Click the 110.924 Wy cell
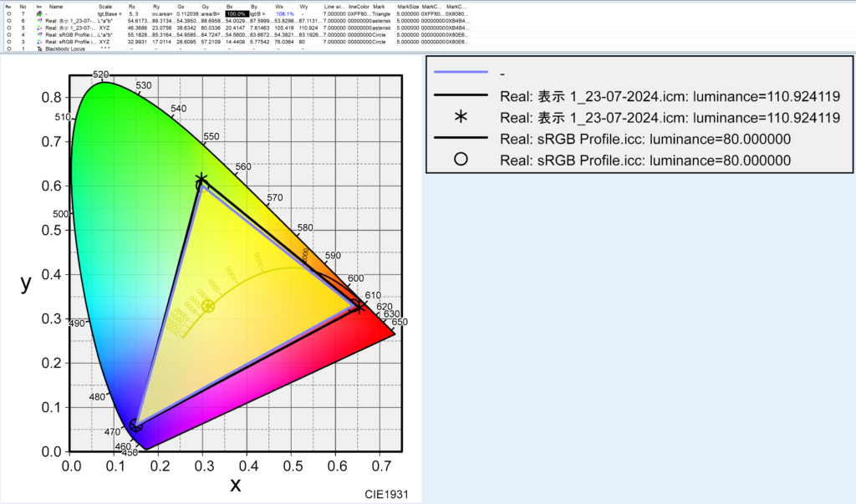This screenshot has height=504, width=856. 308,28
